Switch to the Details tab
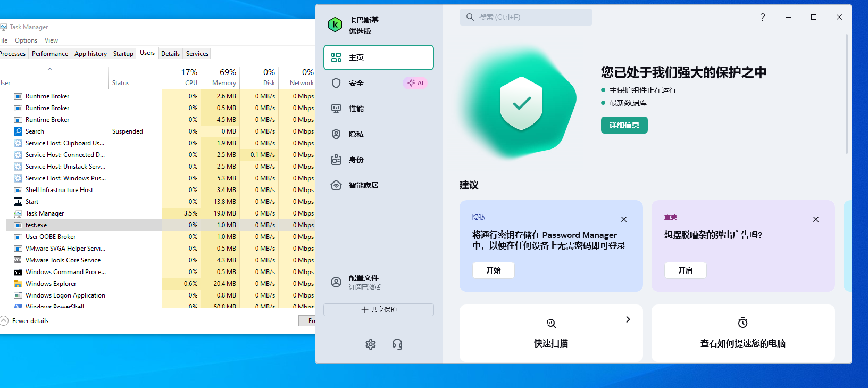This screenshot has width=868, height=388. 170,54
